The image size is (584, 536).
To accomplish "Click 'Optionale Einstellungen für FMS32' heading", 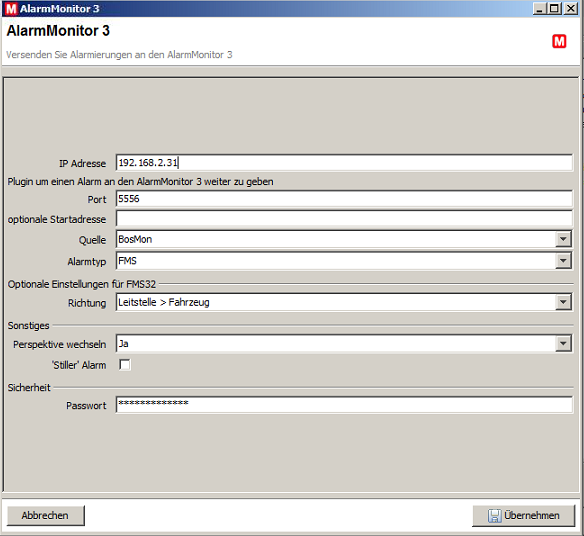I will [82, 284].
